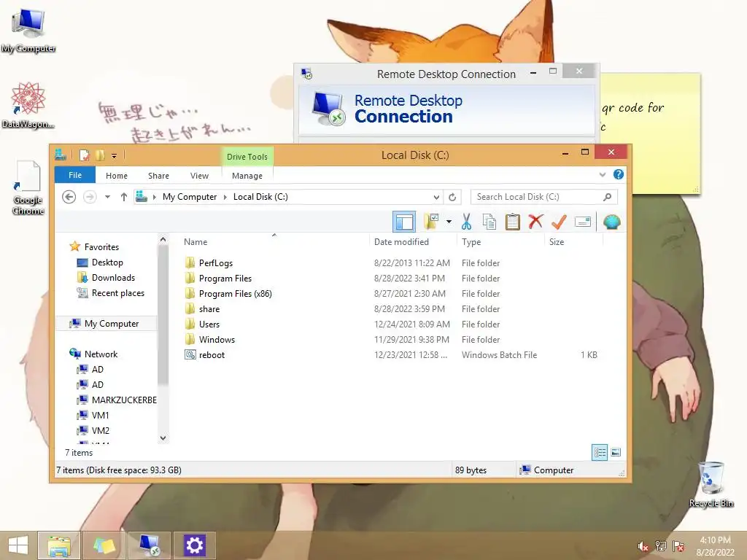Select VM2 network computer
747x560 pixels.
101,430
